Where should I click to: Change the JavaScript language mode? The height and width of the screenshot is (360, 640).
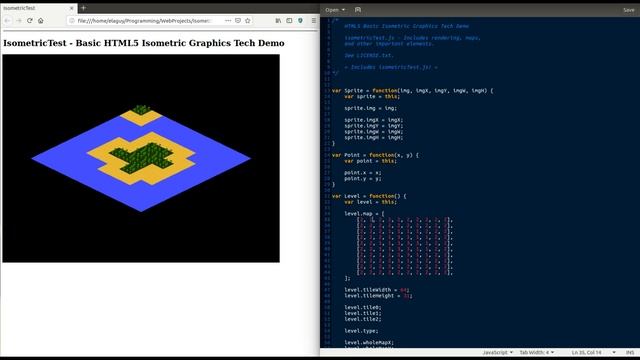(x=498, y=352)
